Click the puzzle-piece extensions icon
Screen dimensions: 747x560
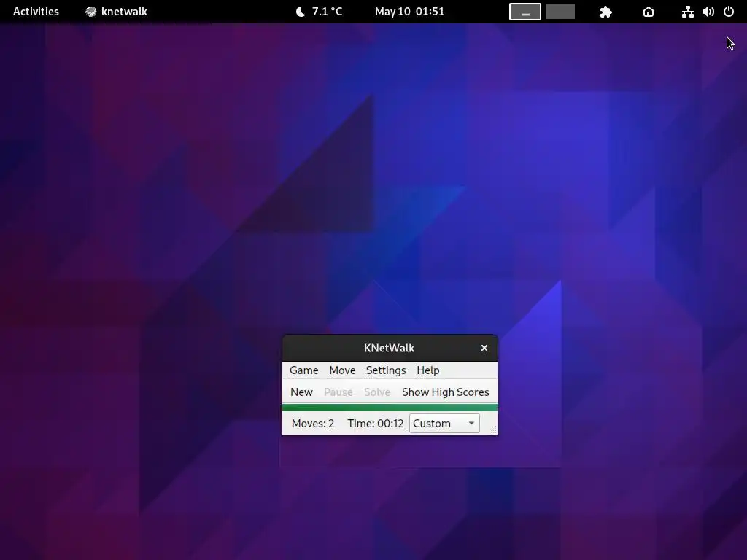[605, 12]
